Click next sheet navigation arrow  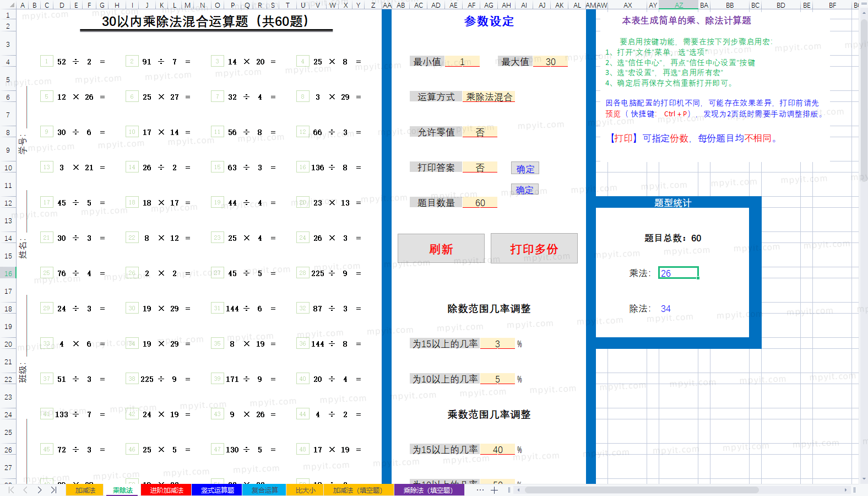(40, 490)
